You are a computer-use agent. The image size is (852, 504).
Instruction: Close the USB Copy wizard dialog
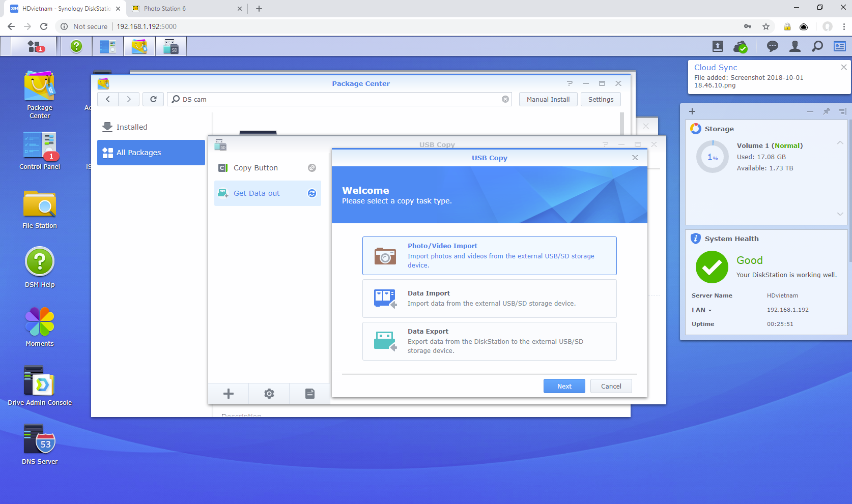pos(635,158)
